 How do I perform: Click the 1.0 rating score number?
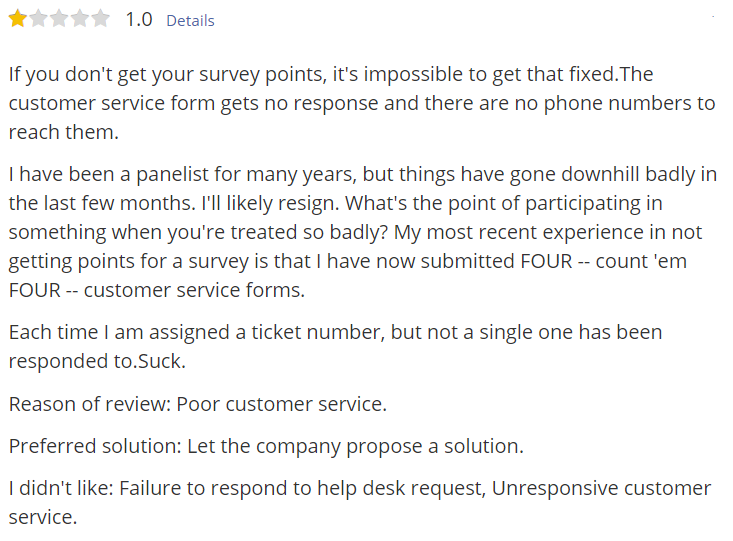tap(139, 20)
